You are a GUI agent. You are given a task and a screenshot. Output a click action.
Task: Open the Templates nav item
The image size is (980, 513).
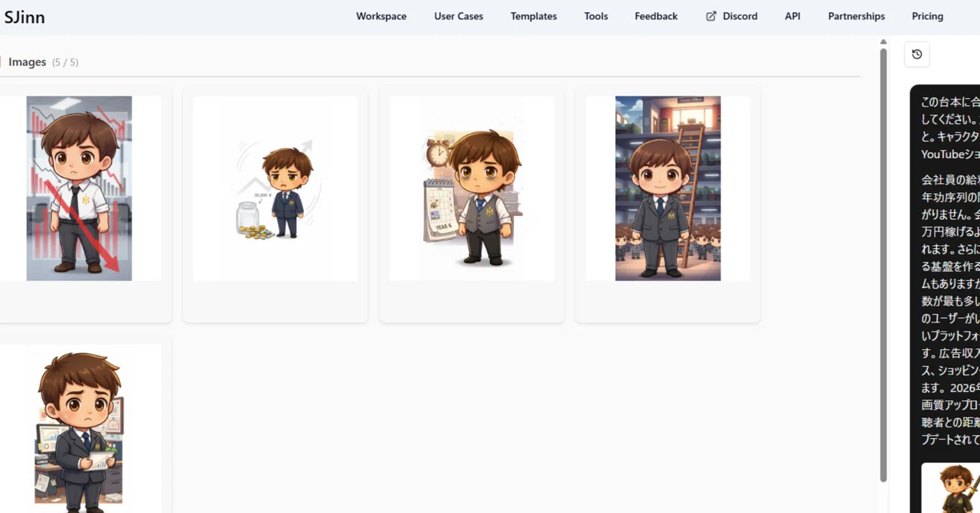pos(534,16)
